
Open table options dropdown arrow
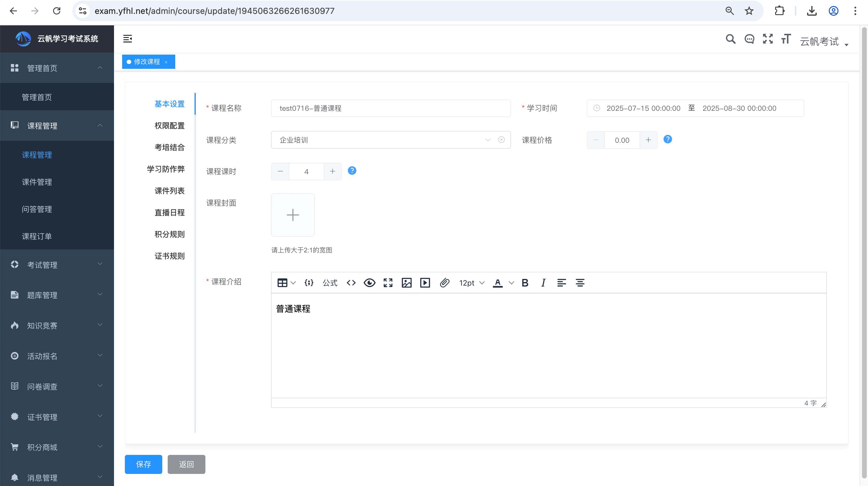click(293, 283)
